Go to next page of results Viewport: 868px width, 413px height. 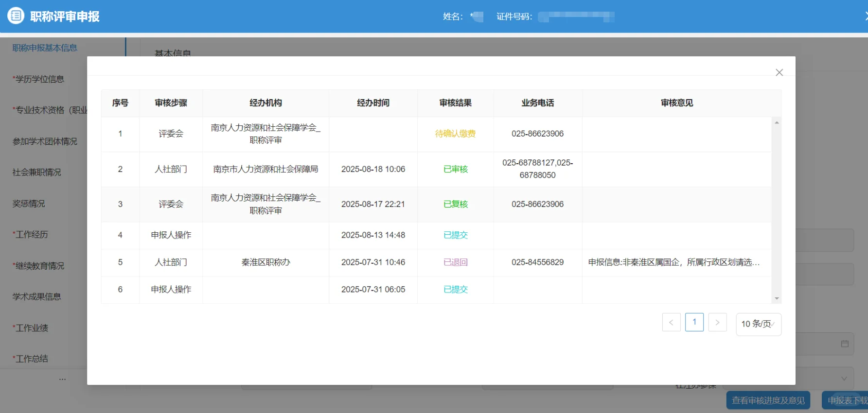tap(717, 323)
